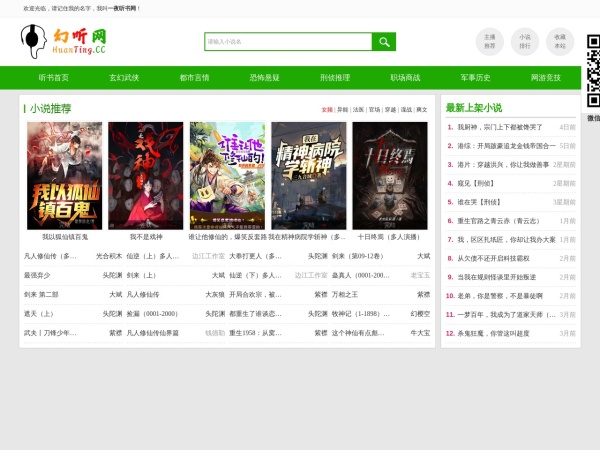Click the green search magnifier button
This screenshot has width=600, height=450.
pos(384,42)
